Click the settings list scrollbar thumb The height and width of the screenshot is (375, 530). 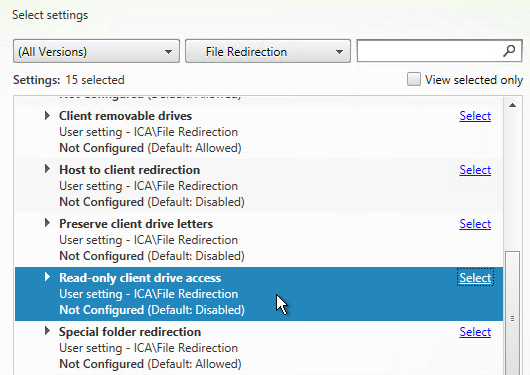pos(512,313)
